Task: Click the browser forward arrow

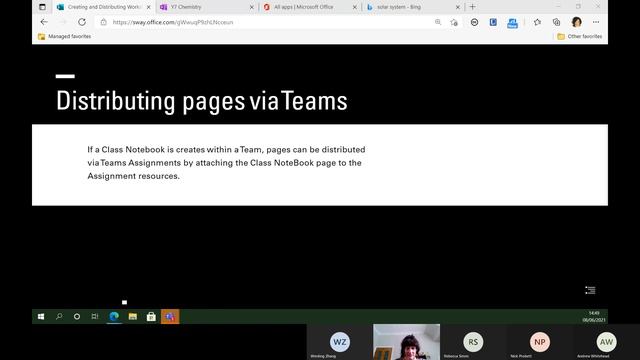Action: pyautogui.click(x=63, y=22)
